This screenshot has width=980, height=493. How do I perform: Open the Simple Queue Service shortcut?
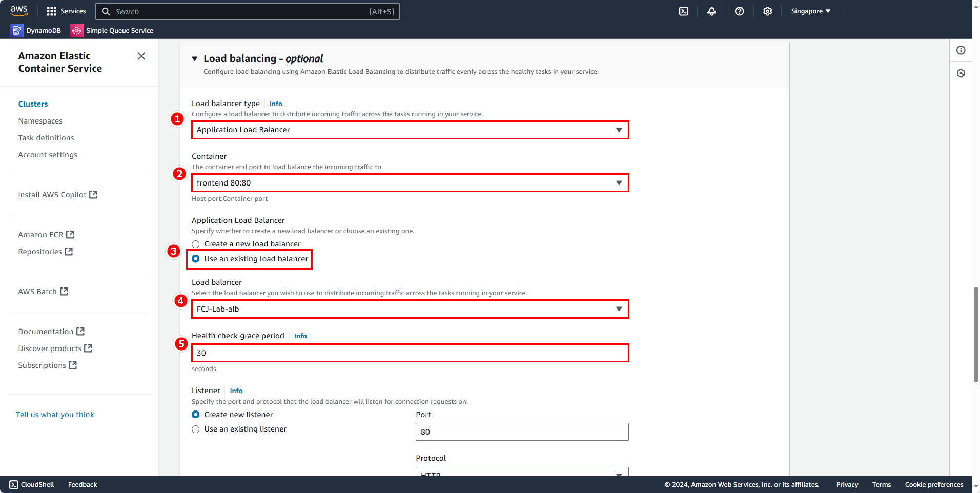112,31
